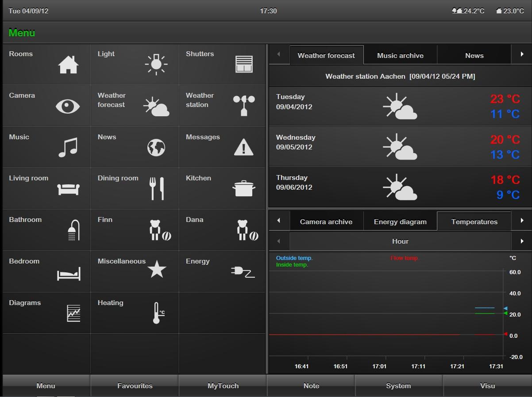Open the Diagrams chart icon
532x397 pixels.
tap(73, 313)
